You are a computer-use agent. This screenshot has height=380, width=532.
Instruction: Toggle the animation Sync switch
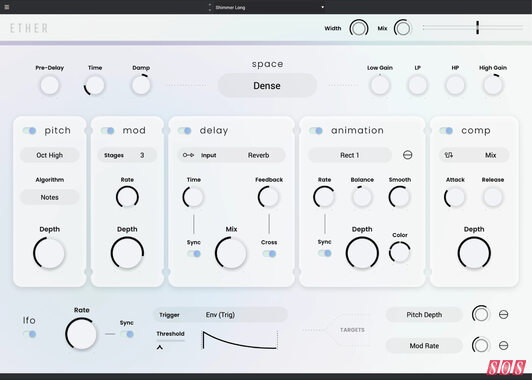point(325,253)
